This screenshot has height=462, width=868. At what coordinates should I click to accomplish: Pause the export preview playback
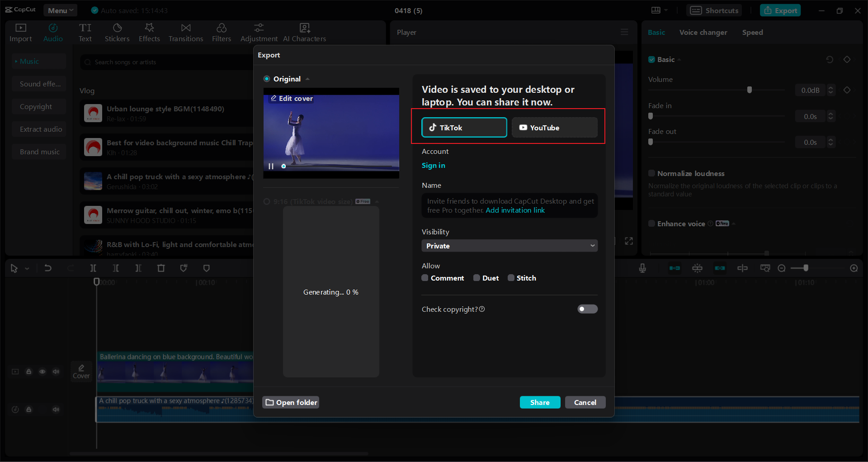coord(271,166)
